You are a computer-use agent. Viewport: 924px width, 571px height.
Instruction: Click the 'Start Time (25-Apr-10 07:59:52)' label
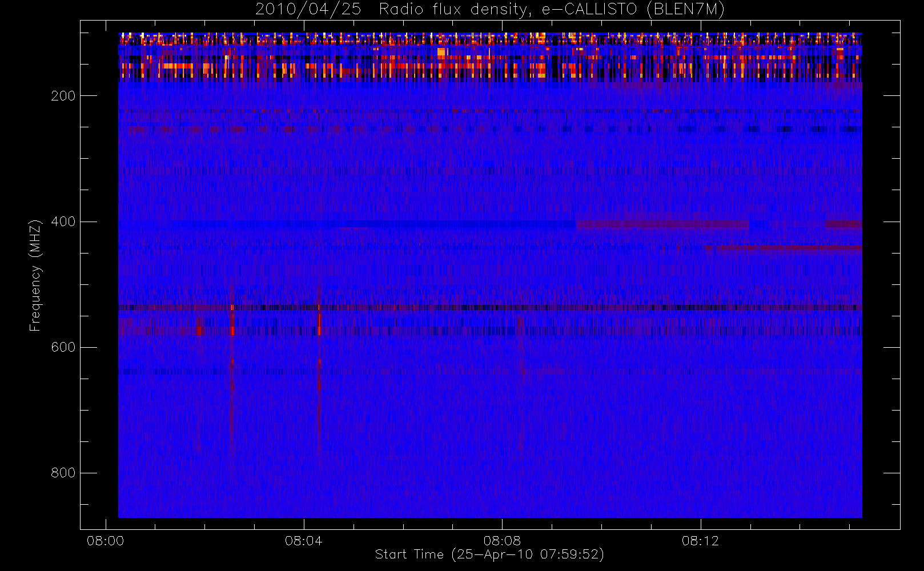489,554
